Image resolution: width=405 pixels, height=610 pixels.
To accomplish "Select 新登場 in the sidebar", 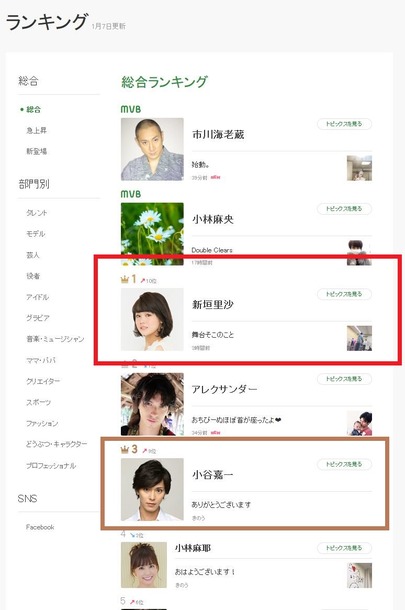I will [37, 151].
